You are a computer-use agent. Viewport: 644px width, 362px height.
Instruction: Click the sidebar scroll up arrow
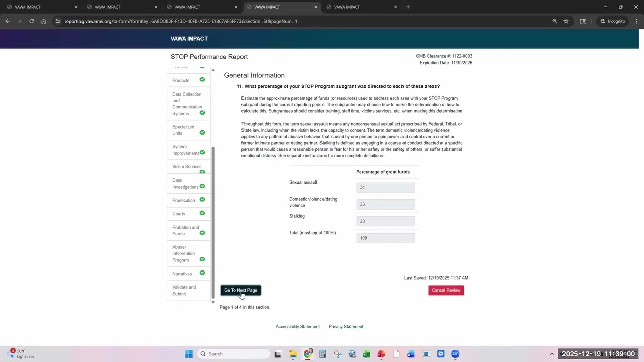pyautogui.click(x=213, y=70)
